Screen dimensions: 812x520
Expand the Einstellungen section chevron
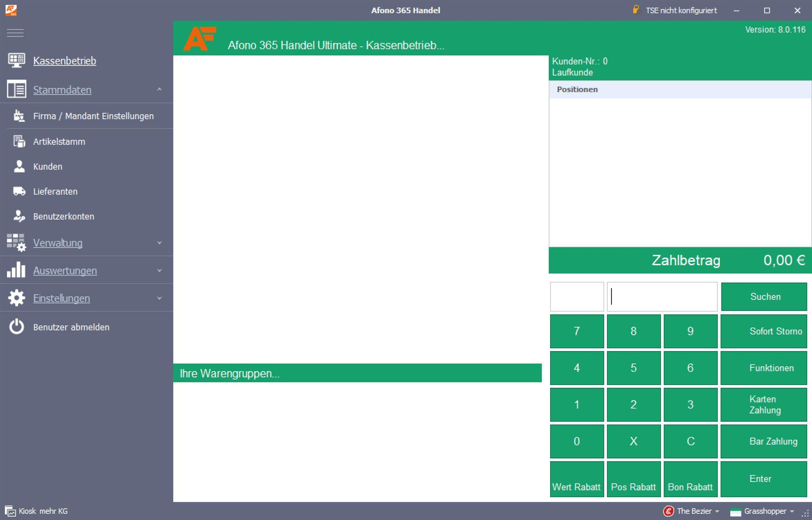pos(159,298)
